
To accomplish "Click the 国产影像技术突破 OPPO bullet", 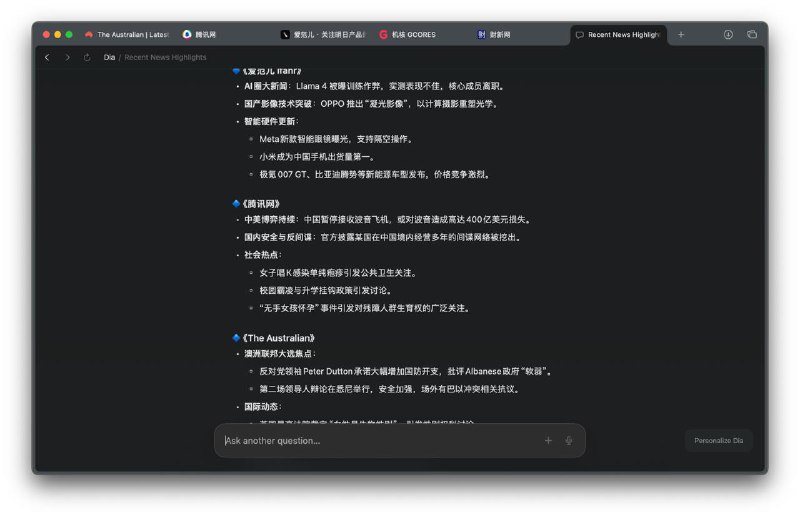I will (371, 104).
